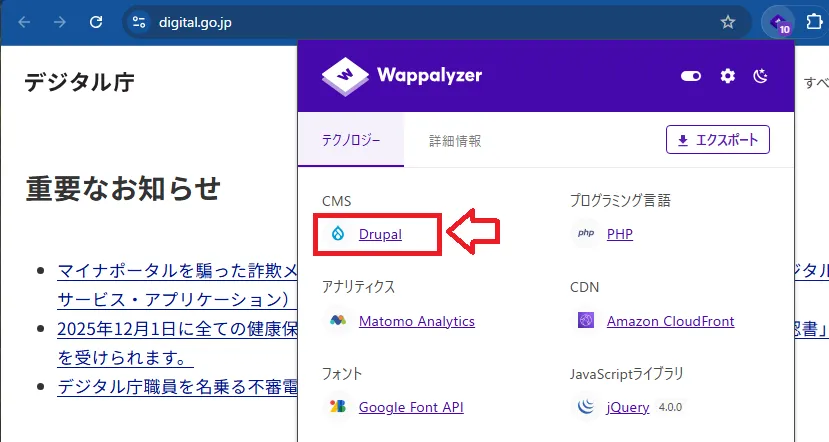Open the Google Font API link
This screenshot has height=442, width=829.
pos(411,407)
